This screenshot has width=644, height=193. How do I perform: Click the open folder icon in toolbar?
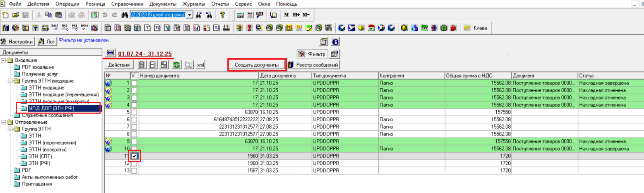click(x=15, y=15)
